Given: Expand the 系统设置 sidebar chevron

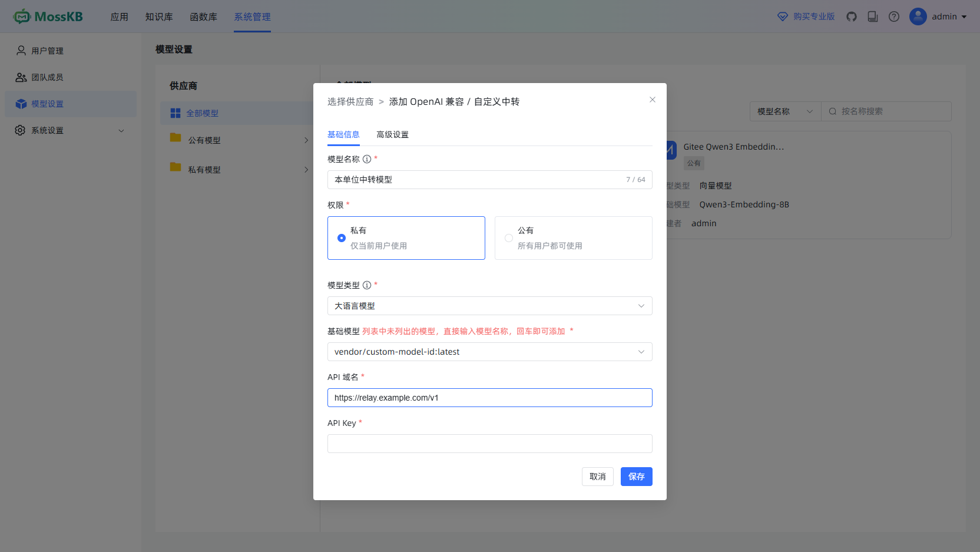Looking at the screenshot, I should 121,131.
